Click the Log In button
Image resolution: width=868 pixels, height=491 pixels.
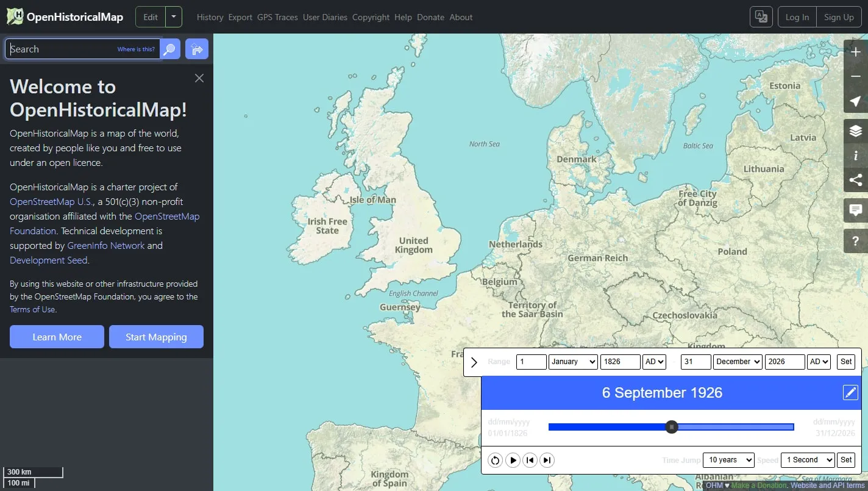(797, 17)
